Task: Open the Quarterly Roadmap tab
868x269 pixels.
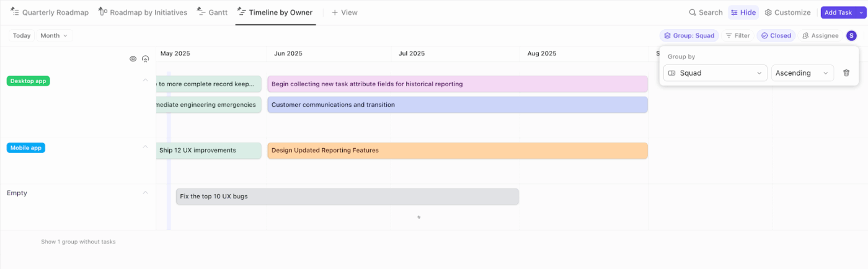Action: [50, 12]
